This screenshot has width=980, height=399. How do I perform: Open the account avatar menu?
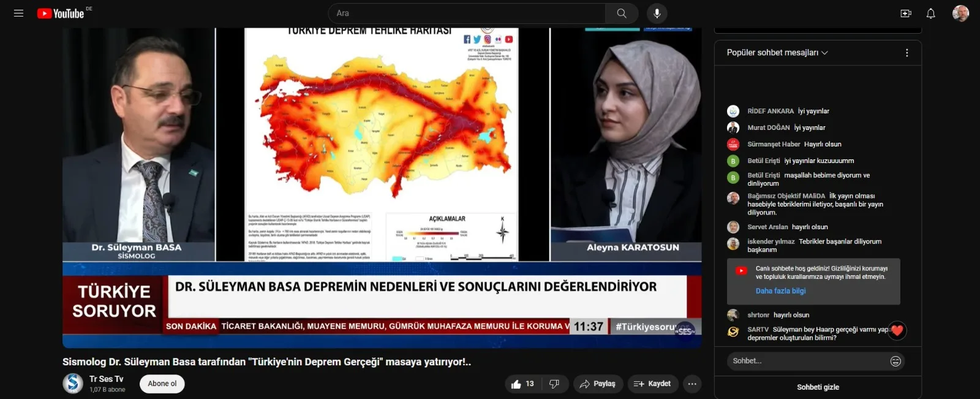pos(960,13)
